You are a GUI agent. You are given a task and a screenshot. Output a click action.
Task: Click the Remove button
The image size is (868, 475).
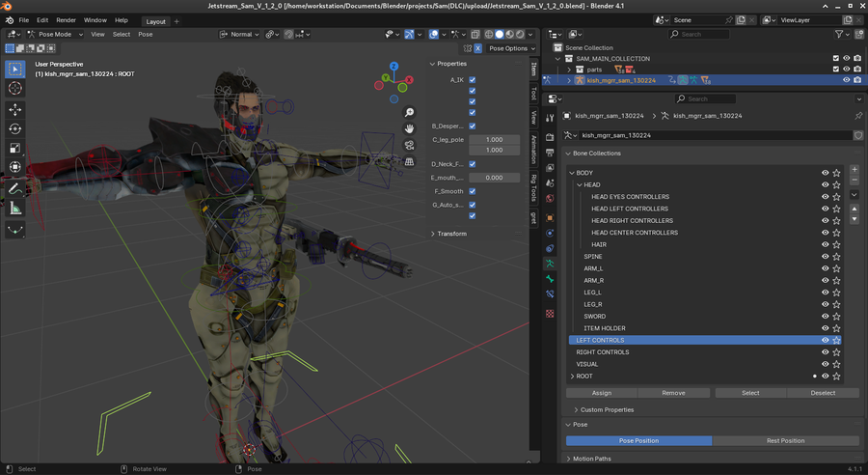tap(674, 393)
